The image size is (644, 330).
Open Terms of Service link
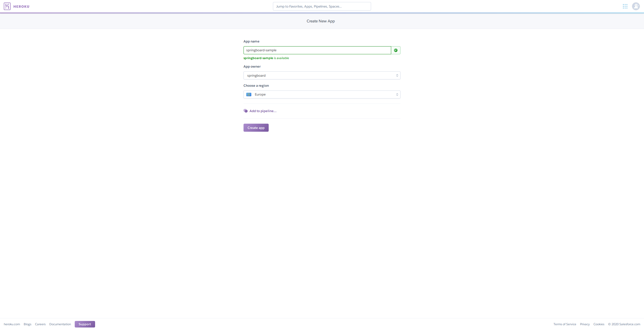(565, 324)
